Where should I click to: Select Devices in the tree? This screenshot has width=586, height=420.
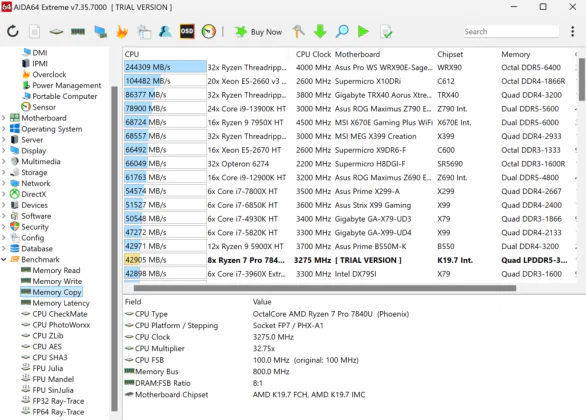(x=34, y=205)
